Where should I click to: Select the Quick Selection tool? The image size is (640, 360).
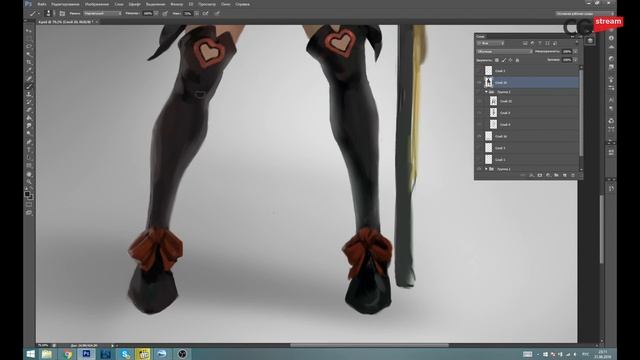click(x=29, y=54)
